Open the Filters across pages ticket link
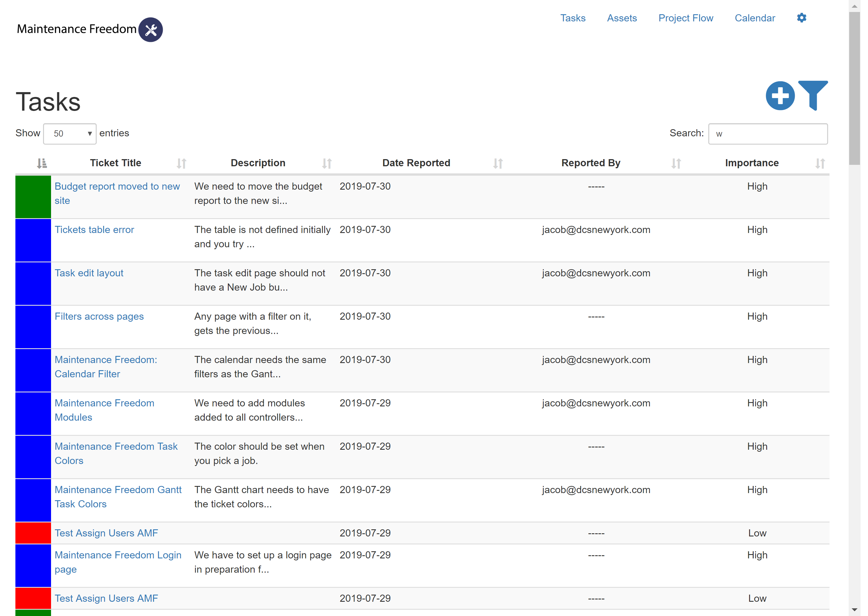 point(99,317)
